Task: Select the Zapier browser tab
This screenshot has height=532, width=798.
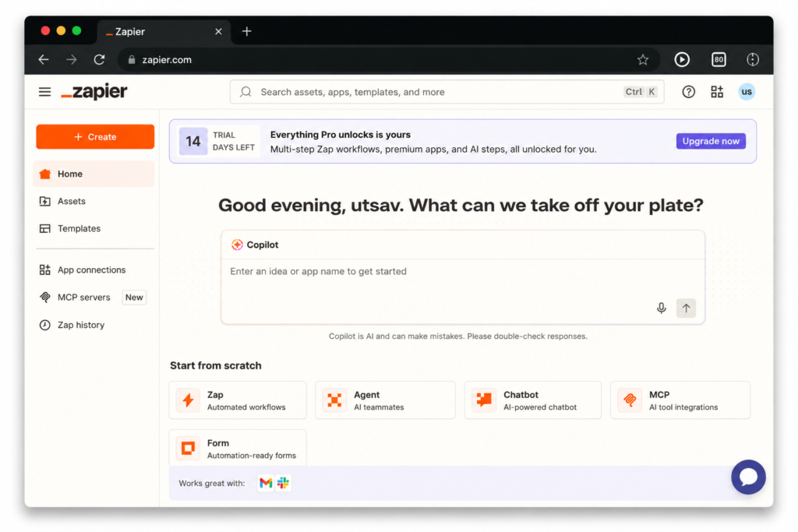Action: click(164, 31)
